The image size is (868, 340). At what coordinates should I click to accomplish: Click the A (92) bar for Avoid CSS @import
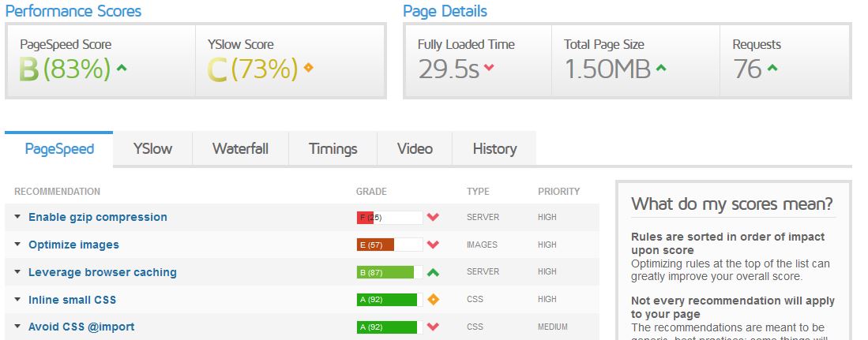click(x=389, y=327)
